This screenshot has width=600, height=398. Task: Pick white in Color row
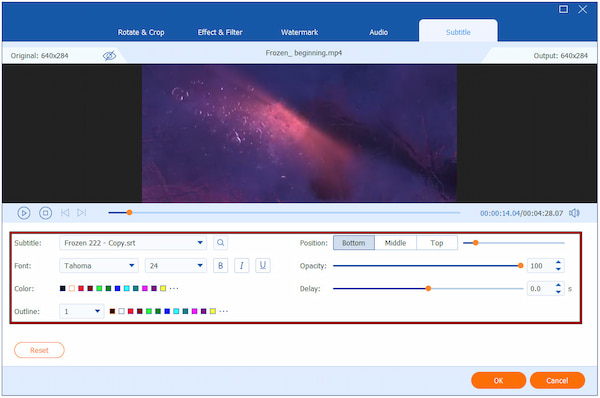coord(72,288)
